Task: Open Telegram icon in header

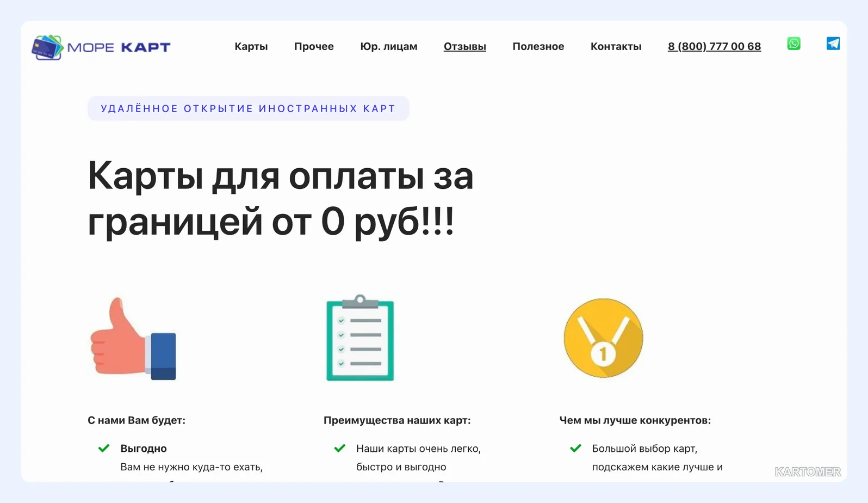Action: click(833, 44)
